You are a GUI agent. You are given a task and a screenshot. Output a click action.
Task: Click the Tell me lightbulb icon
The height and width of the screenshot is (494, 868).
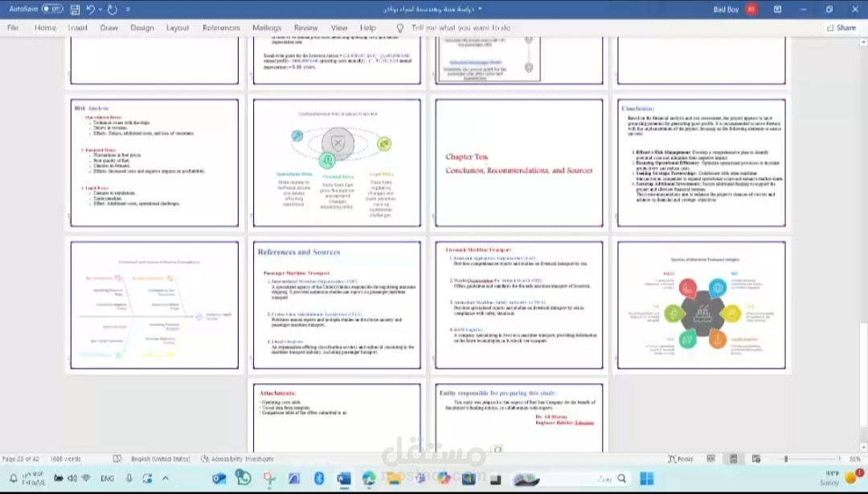pyautogui.click(x=399, y=27)
